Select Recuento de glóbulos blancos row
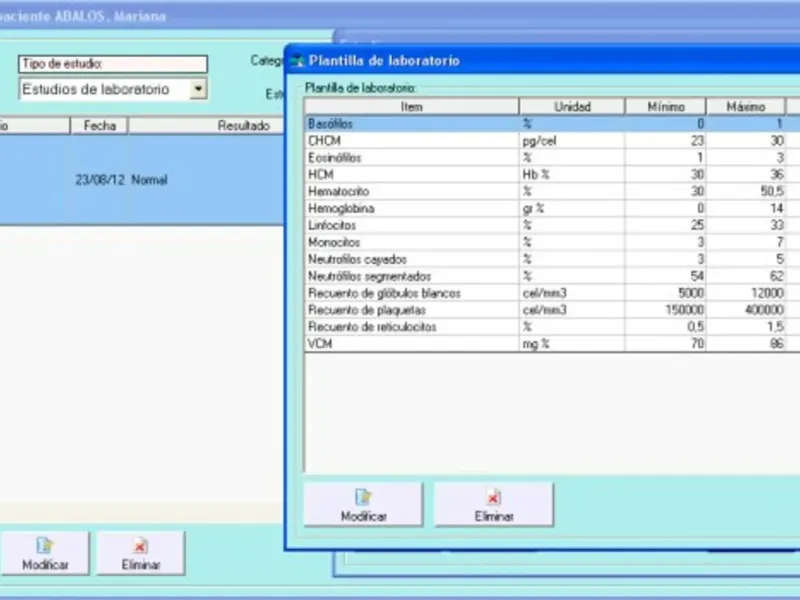800x600 pixels. point(552,293)
